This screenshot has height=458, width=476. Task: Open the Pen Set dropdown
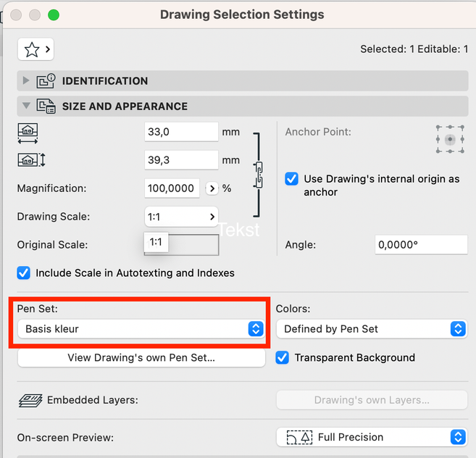(140, 329)
